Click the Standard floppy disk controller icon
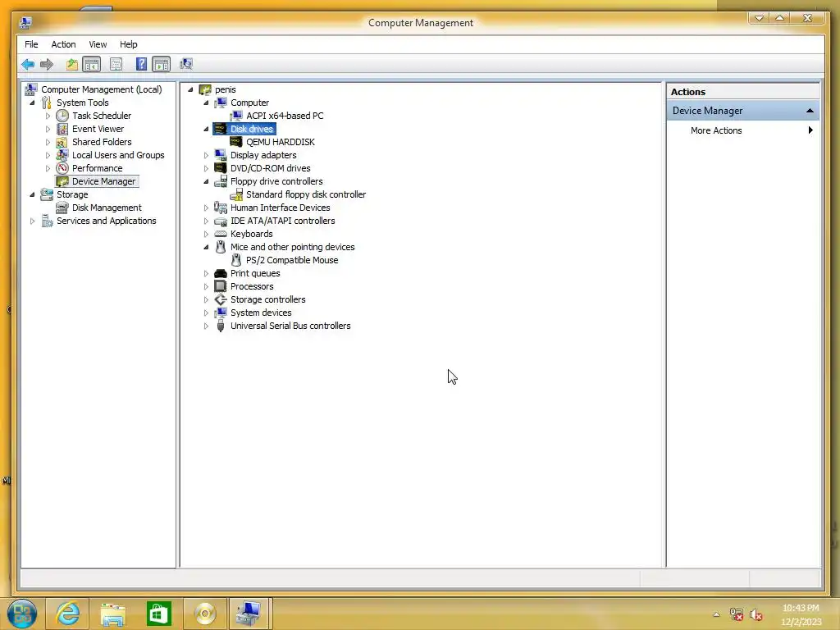Image resolution: width=840 pixels, height=630 pixels. [235, 194]
